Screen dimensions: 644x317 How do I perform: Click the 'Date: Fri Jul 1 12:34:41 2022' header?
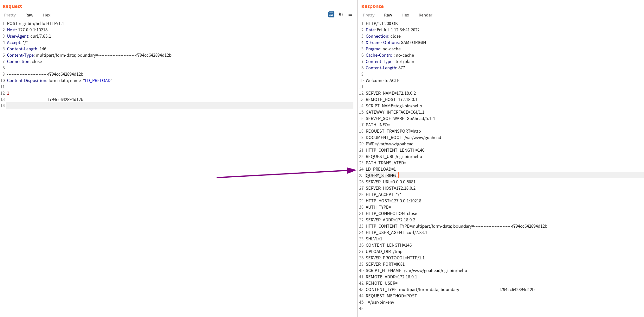pyautogui.click(x=393, y=30)
